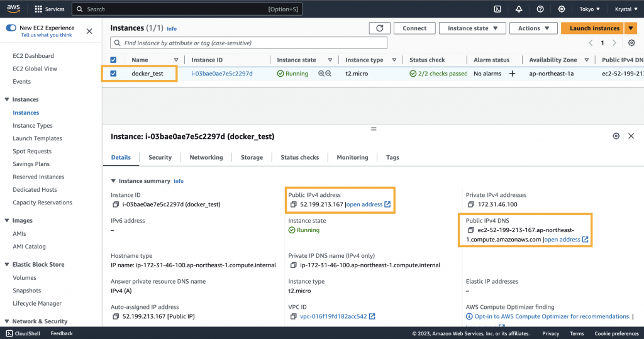Viewport: 644px width, 339px height.
Task: Go to previous page of instances
Action: tap(591, 43)
